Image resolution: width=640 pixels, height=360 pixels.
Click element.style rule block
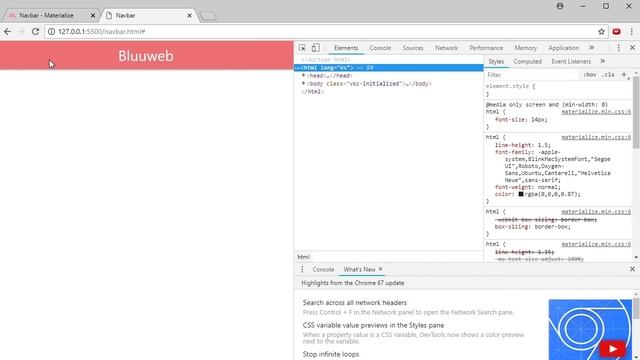pyautogui.click(x=559, y=90)
